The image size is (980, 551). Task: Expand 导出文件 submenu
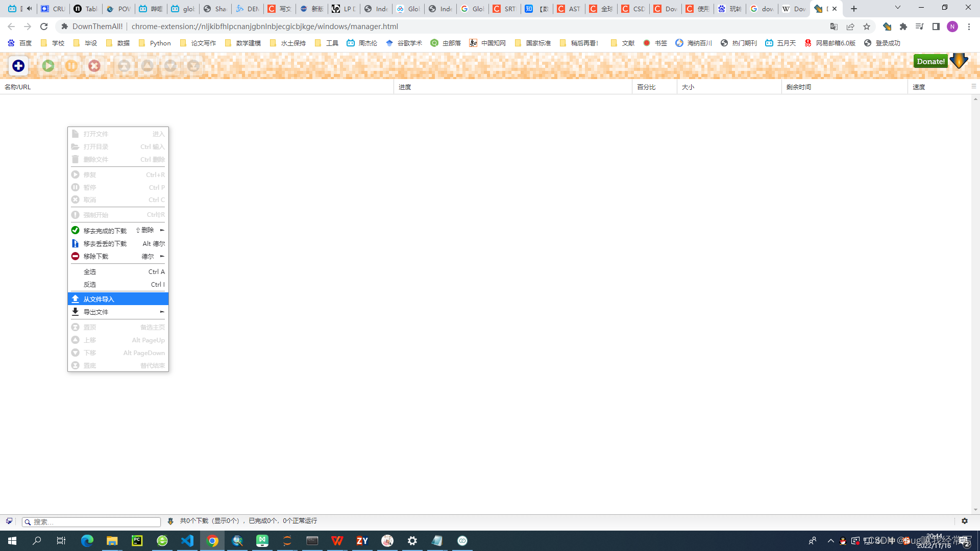118,312
